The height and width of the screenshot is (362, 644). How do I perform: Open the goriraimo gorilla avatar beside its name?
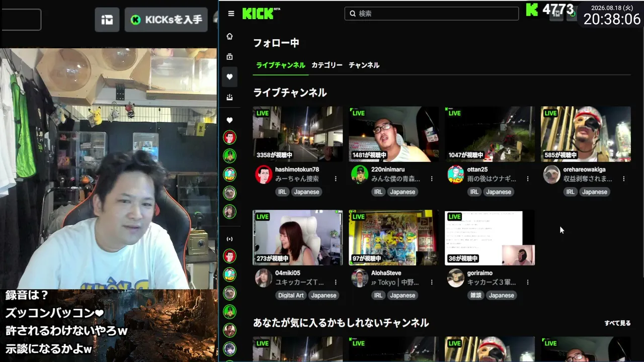455,278
